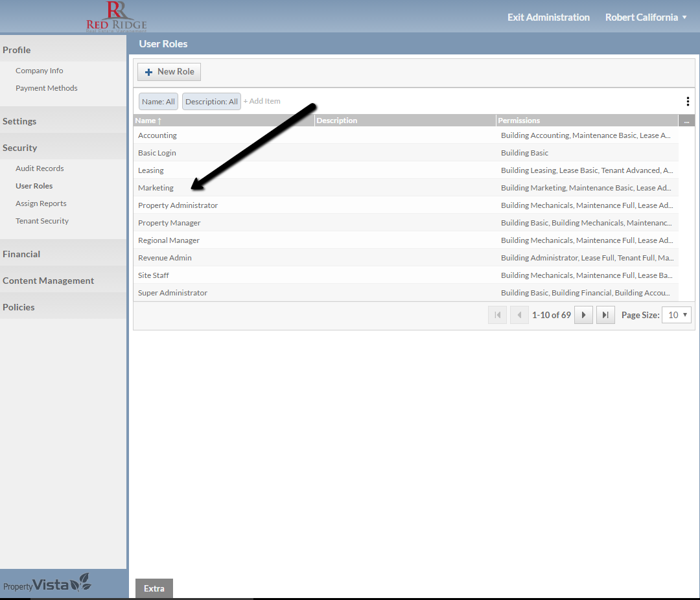The height and width of the screenshot is (600, 700).
Task: Open the Robert California user menu
Action: click(646, 17)
